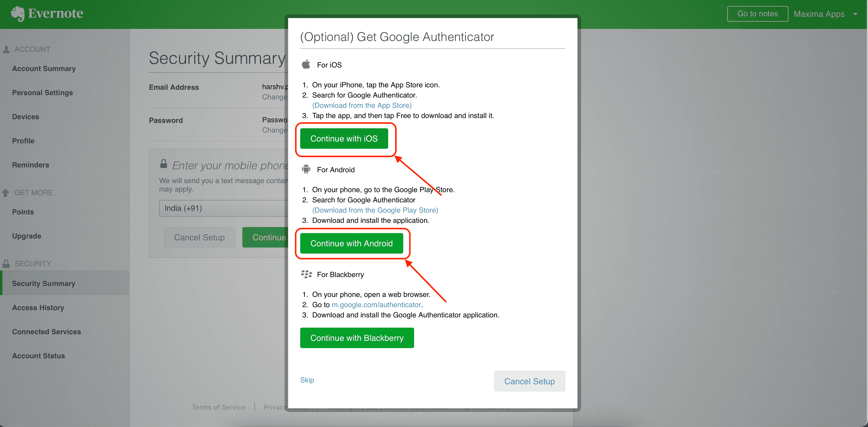Click the Evernote wordmark text
Image resolution: width=868 pixels, height=427 pixels.
(x=55, y=14)
